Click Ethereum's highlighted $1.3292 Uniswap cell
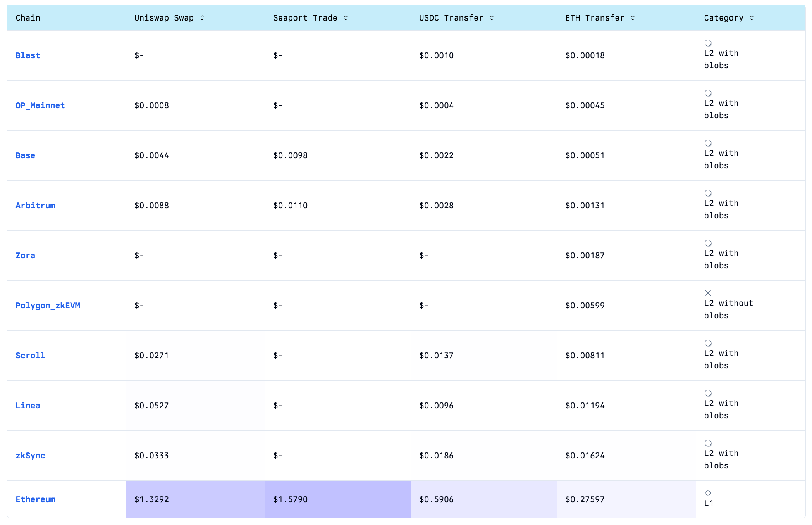The image size is (812, 525). point(195,499)
